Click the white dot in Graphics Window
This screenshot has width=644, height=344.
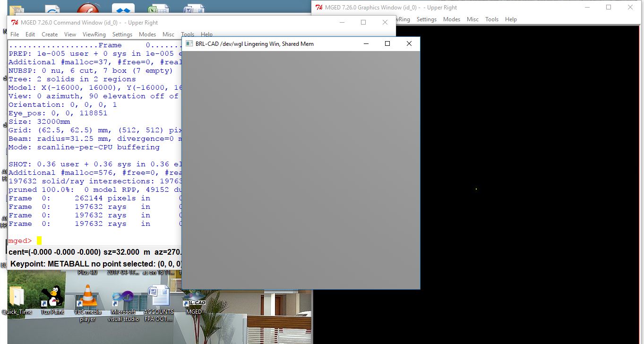(476, 189)
